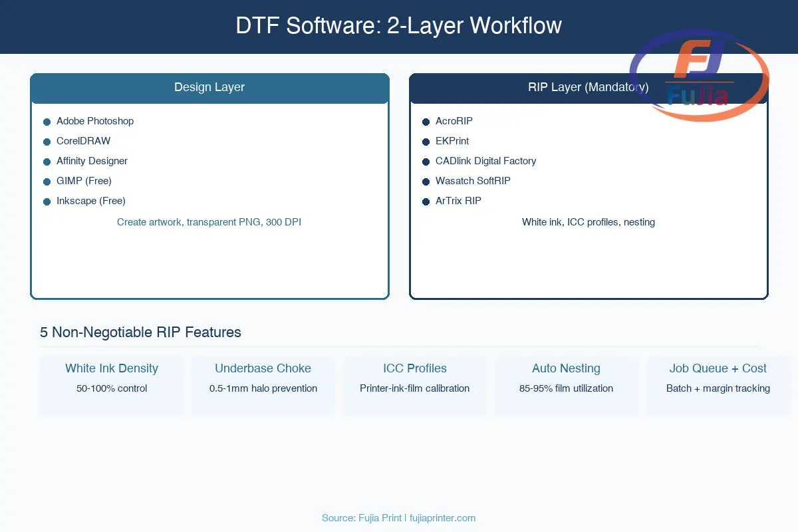Click the "85-95% film utilization" text
Image resolution: width=798 pixels, height=532 pixels.
pos(567,388)
